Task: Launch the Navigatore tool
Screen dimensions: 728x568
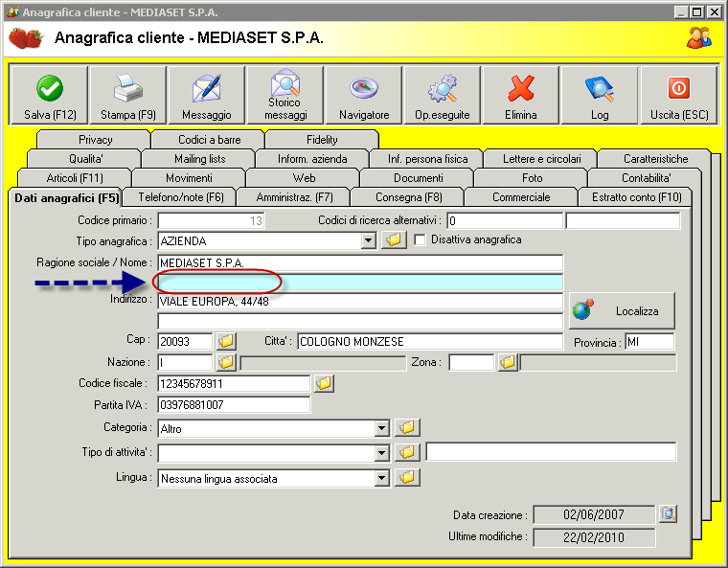Action: pos(364,96)
